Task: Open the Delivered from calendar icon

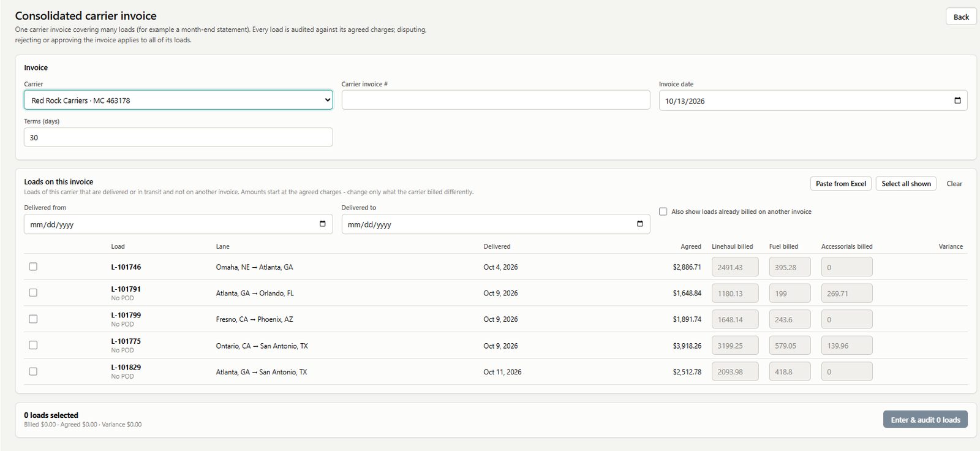Action: (323, 224)
